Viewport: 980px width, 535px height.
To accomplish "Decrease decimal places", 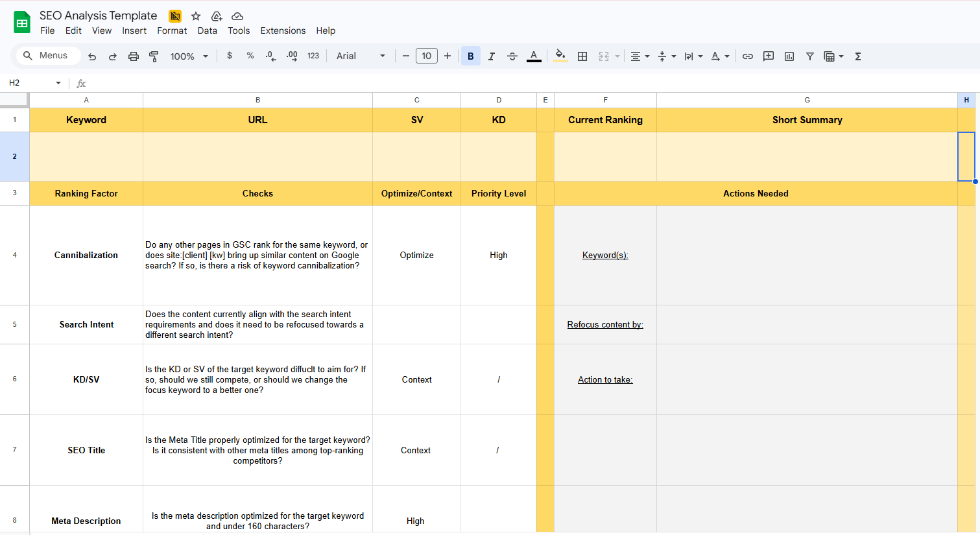I will [271, 56].
